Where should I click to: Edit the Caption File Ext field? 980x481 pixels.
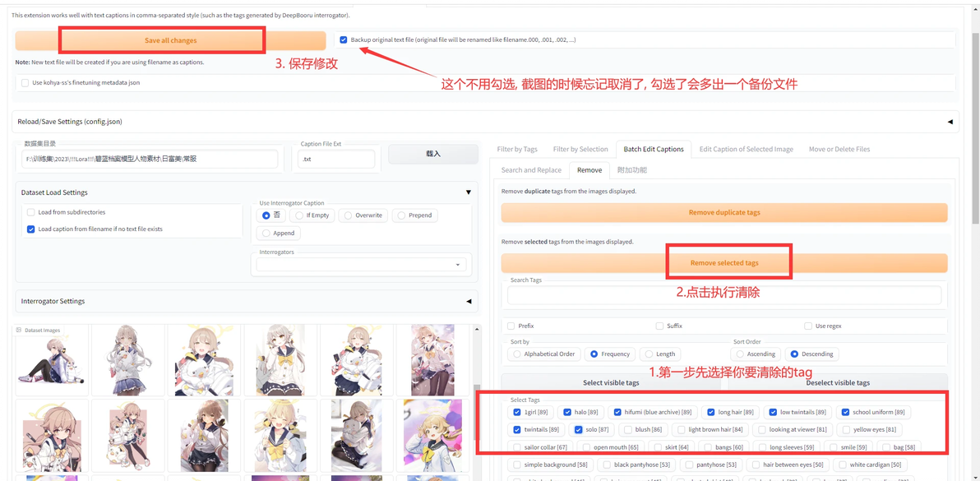(x=335, y=160)
